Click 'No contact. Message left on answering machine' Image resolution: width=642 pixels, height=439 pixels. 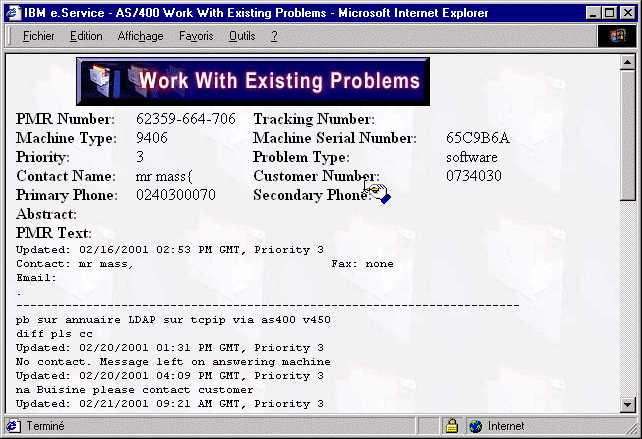click(x=173, y=362)
